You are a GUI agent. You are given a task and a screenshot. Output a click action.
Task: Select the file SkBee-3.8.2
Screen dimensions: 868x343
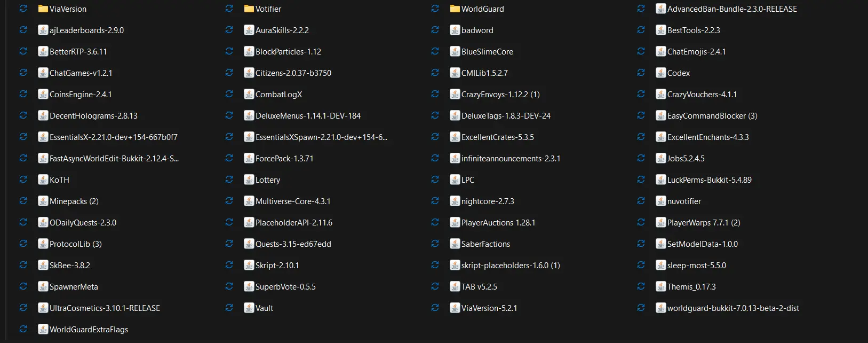coord(70,266)
